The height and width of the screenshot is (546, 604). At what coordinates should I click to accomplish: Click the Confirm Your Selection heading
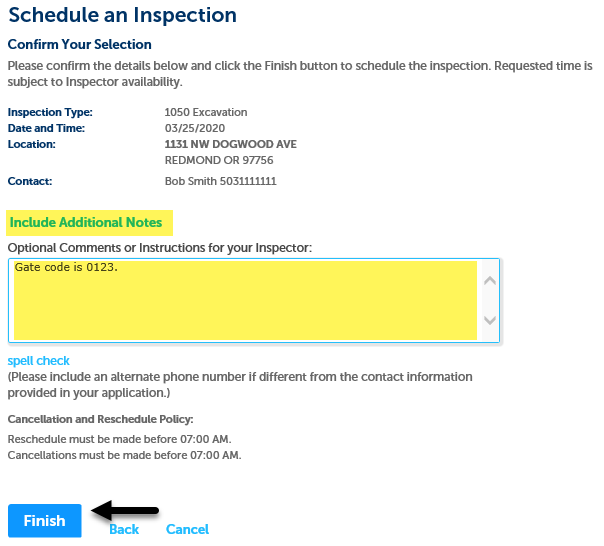pyautogui.click(x=80, y=45)
